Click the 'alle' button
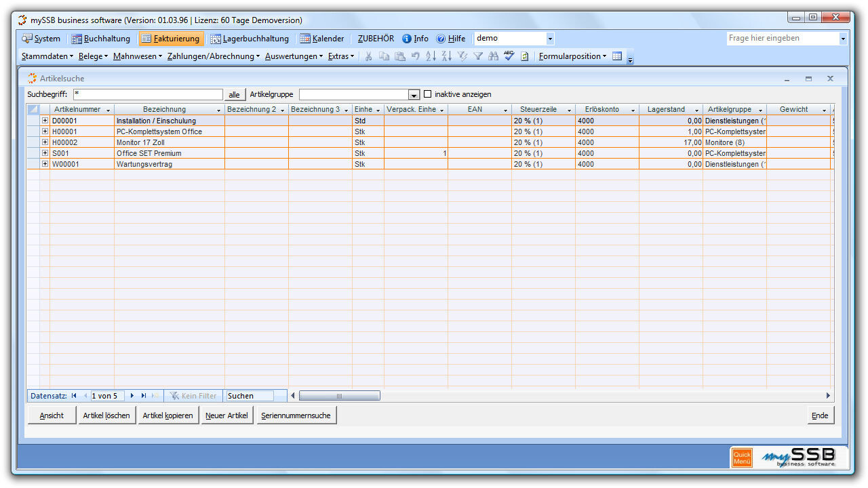Viewport: 868px width, 488px height. [234, 95]
